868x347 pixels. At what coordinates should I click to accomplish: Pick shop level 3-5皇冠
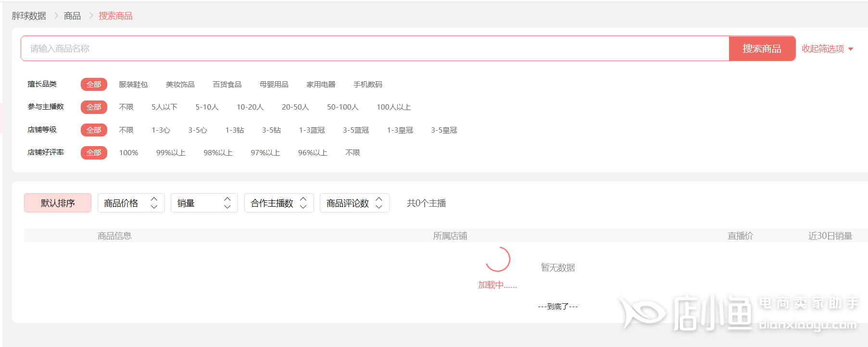click(444, 130)
